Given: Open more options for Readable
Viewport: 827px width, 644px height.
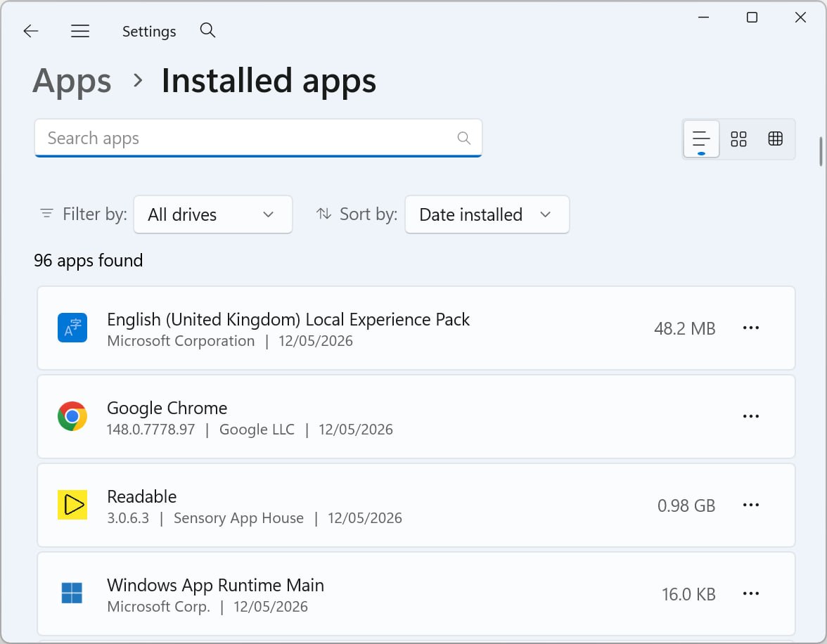Looking at the screenshot, I should click(750, 505).
